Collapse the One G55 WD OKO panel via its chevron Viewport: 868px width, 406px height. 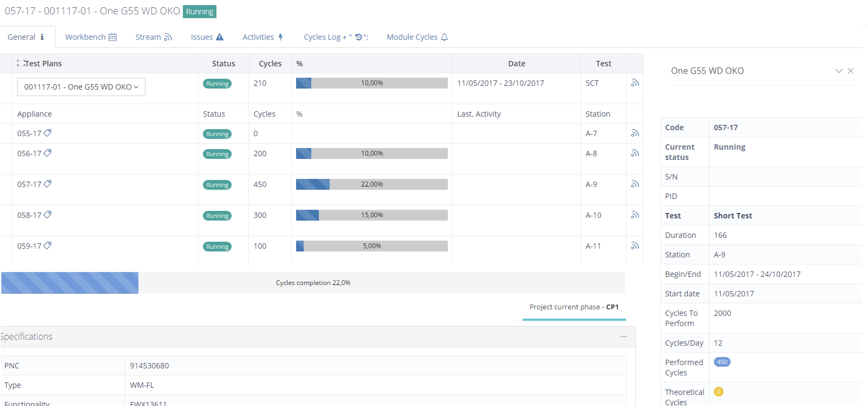pyautogui.click(x=839, y=71)
